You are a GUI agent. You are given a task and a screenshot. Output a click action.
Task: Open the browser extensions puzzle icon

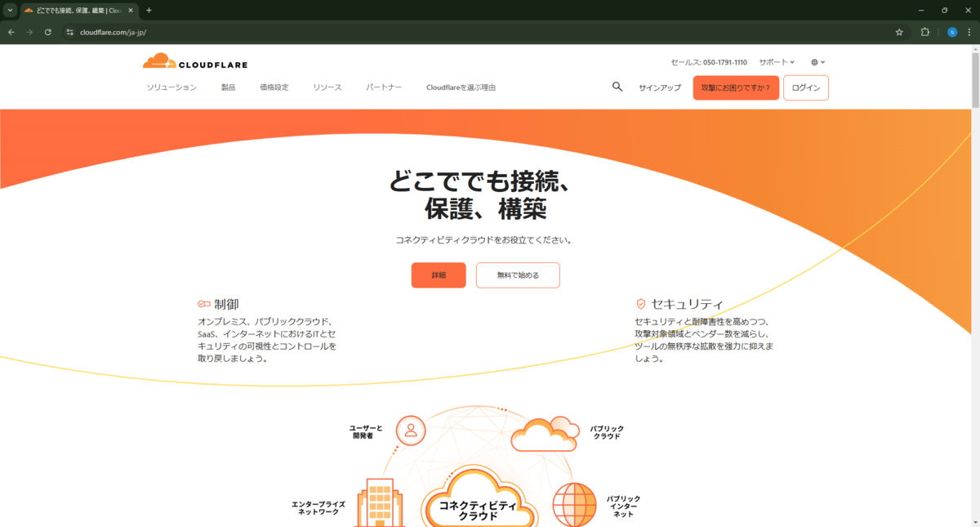(x=925, y=32)
